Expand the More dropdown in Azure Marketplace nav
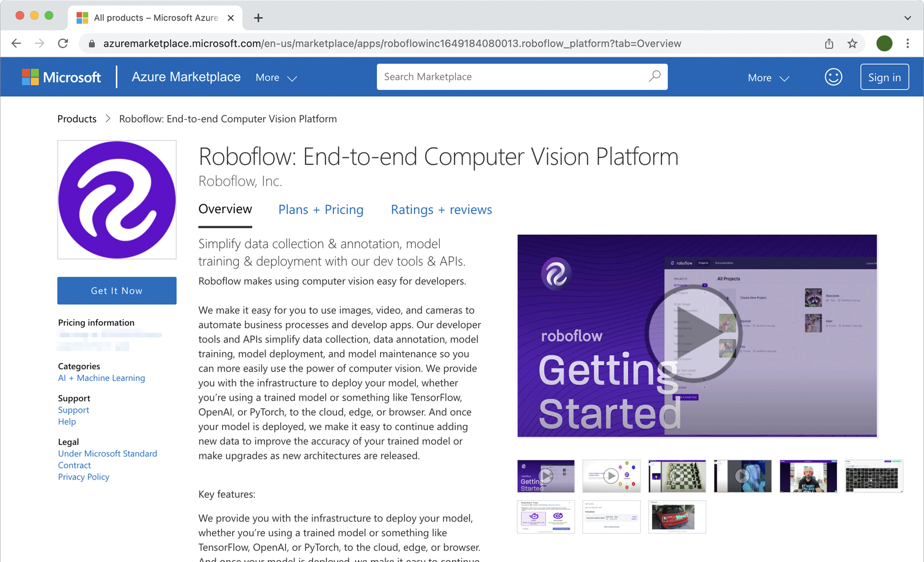Image resolution: width=924 pixels, height=562 pixels. click(275, 77)
